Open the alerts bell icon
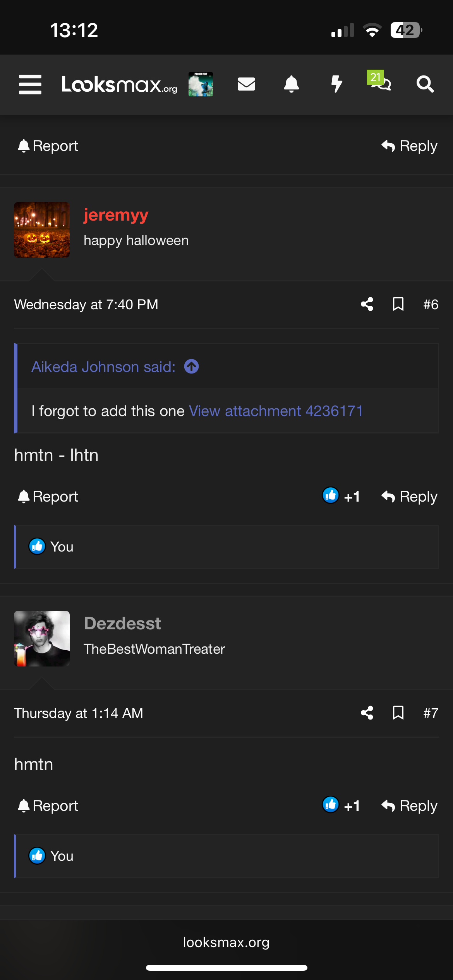Screen dimensions: 453x980 coord(291,84)
